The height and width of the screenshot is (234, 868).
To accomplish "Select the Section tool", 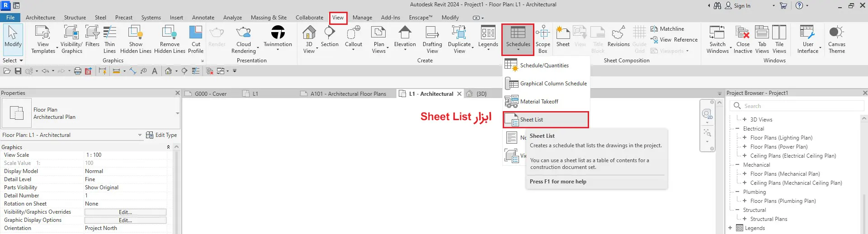I will point(330,37).
